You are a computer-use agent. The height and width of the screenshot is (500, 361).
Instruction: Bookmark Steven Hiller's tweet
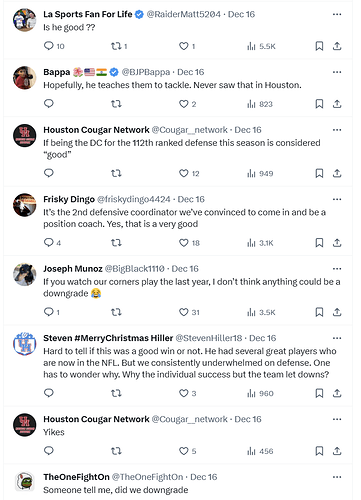319,393
